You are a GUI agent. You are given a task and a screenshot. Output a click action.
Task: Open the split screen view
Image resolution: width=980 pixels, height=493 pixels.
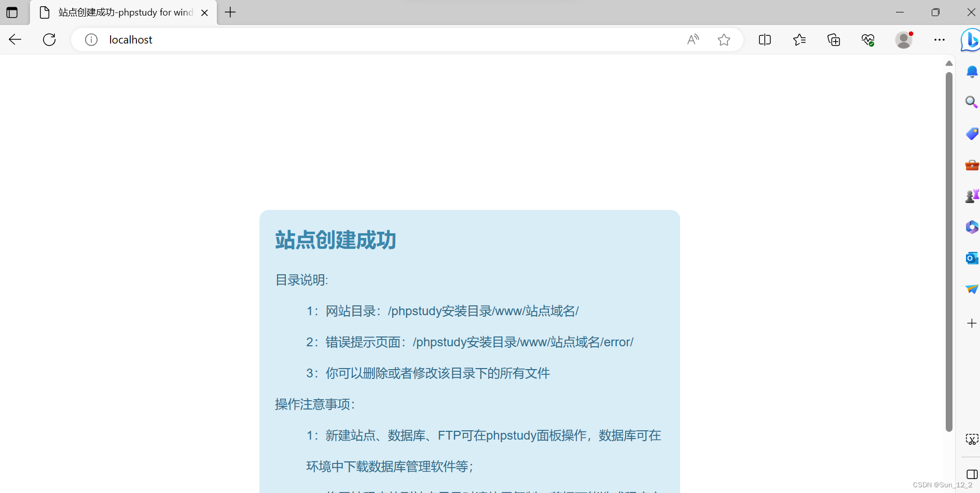pyautogui.click(x=765, y=39)
